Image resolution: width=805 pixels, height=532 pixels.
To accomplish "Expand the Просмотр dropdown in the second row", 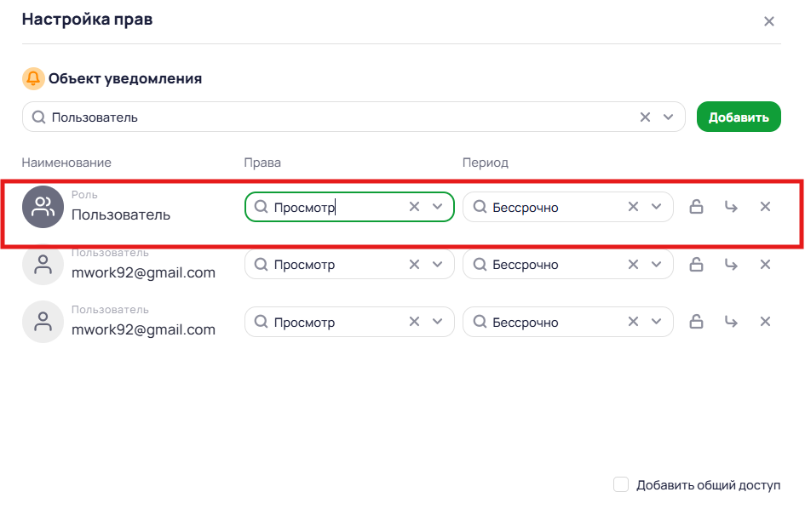I will click(438, 265).
